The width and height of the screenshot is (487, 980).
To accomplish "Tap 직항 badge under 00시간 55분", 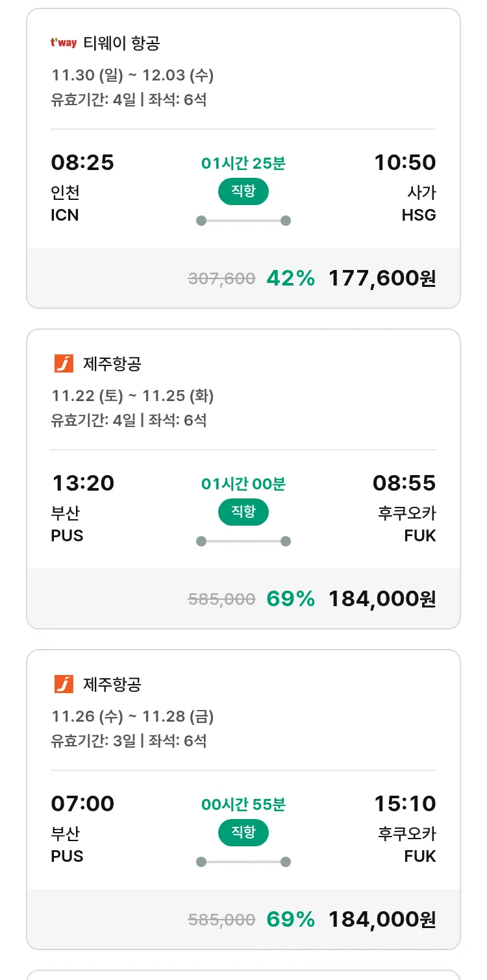I will click(243, 833).
